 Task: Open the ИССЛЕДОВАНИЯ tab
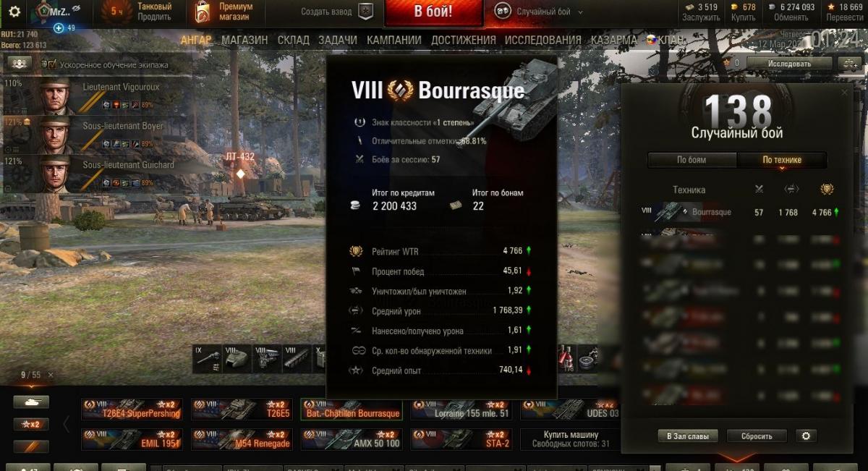click(x=542, y=40)
